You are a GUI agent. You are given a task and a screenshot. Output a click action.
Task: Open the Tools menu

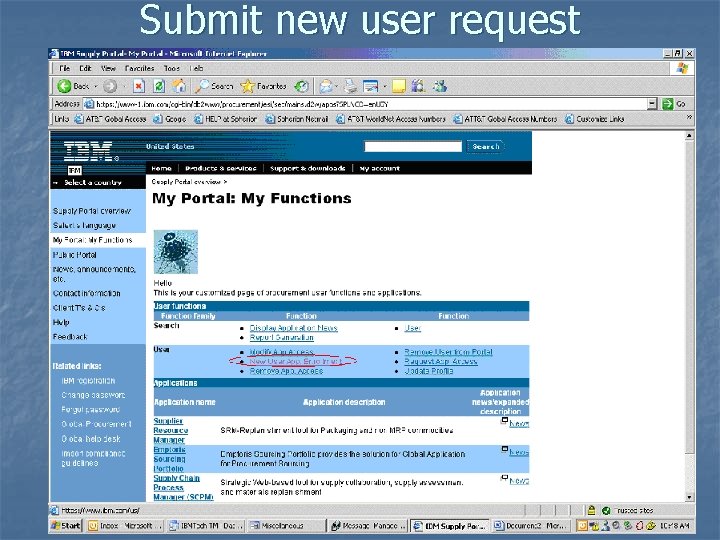pos(172,68)
